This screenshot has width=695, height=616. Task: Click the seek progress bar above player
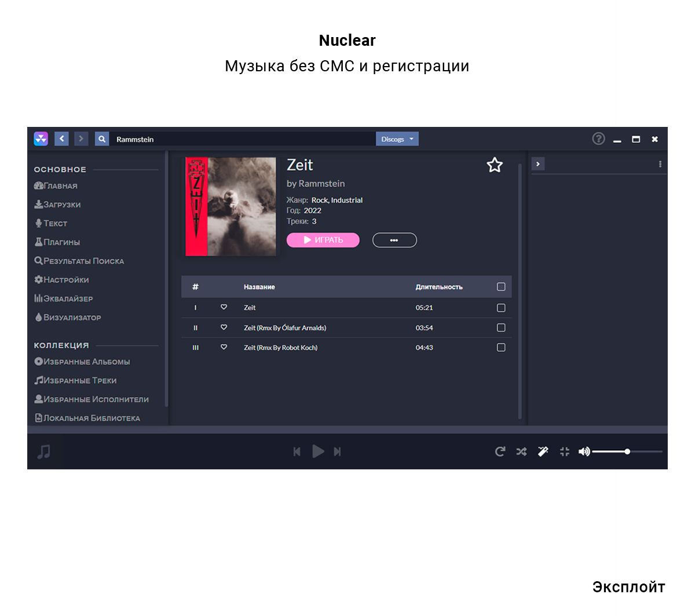(x=348, y=429)
